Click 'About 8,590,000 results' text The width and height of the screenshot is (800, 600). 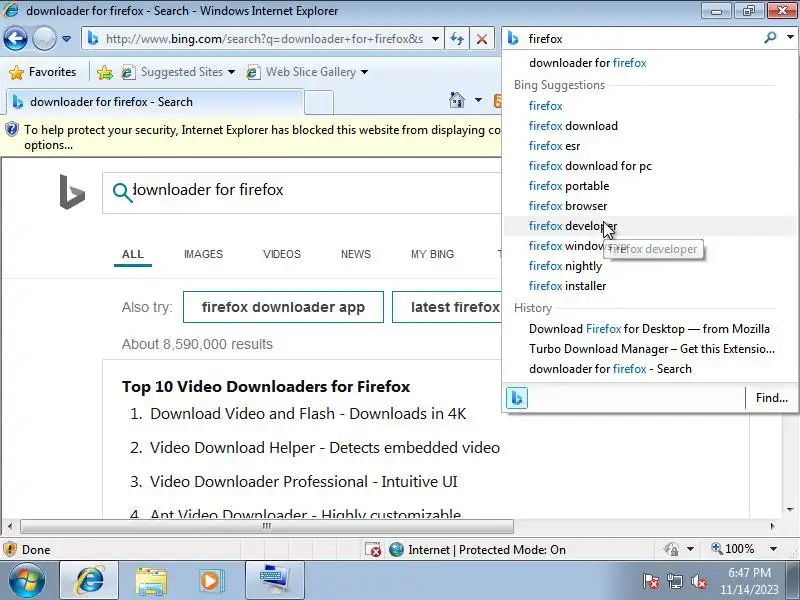(x=197, y=344)
